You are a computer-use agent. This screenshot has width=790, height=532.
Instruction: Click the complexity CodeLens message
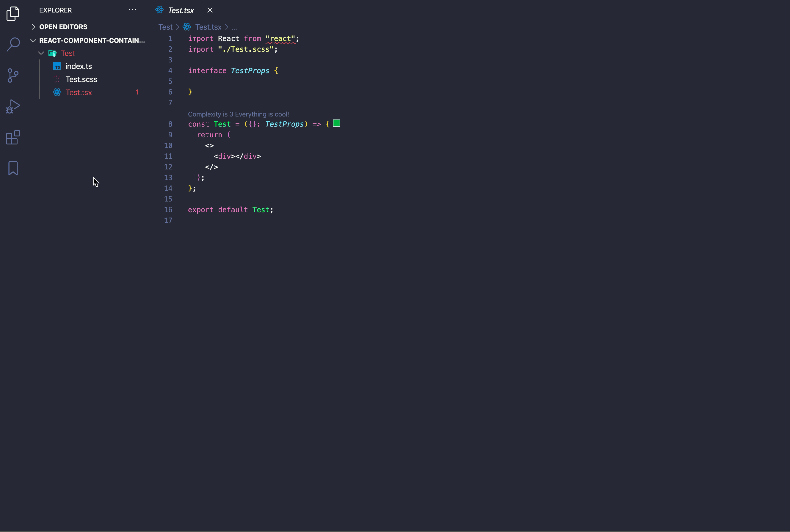click(x=238, y=114)
